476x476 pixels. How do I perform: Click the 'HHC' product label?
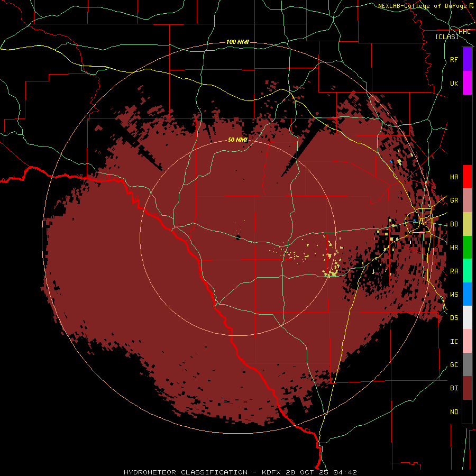coord(464,32)
